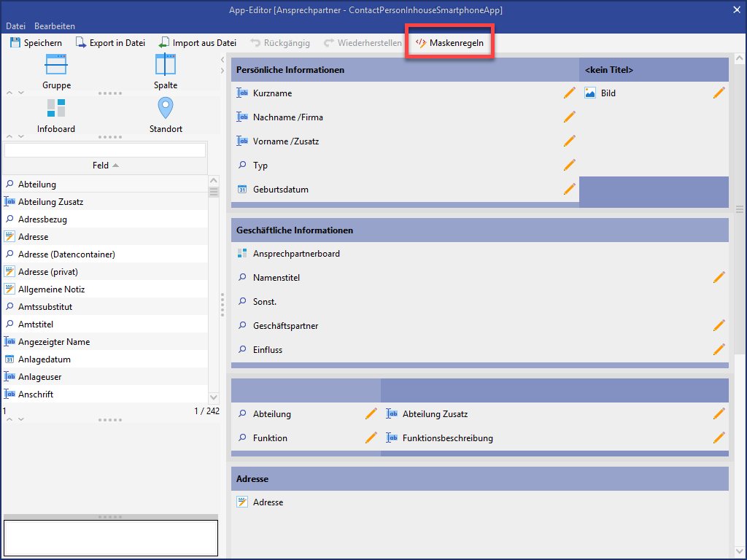Pick the Infoboard element icon
Image resolution: width=747 pixels, height=560 pixels.
pyautogui.click(x=56, y=109)
